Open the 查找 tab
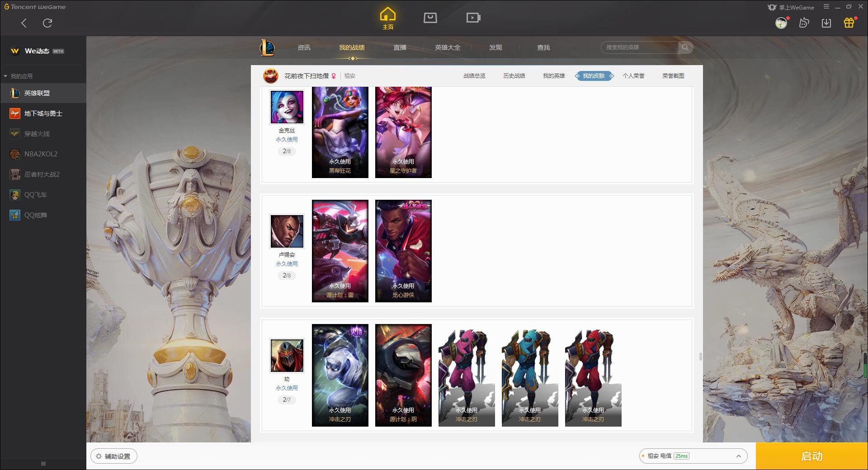868x470 pixels. point(543,47)
